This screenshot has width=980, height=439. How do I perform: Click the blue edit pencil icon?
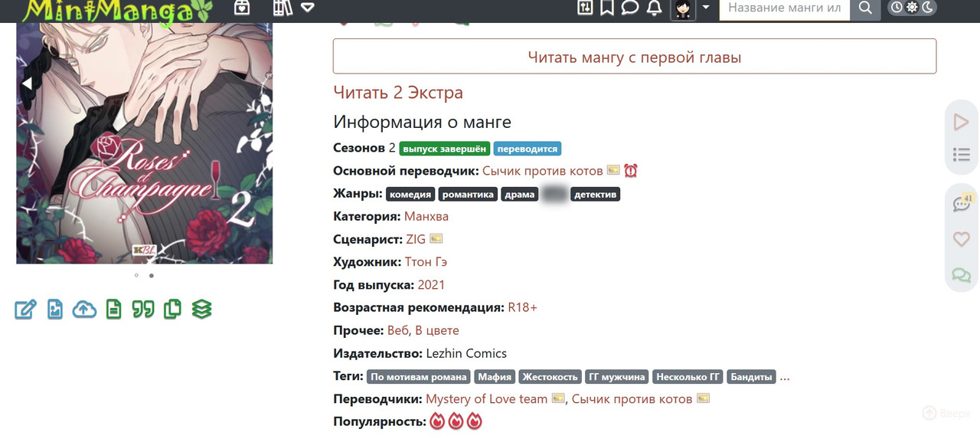click(x=25, y=310)
